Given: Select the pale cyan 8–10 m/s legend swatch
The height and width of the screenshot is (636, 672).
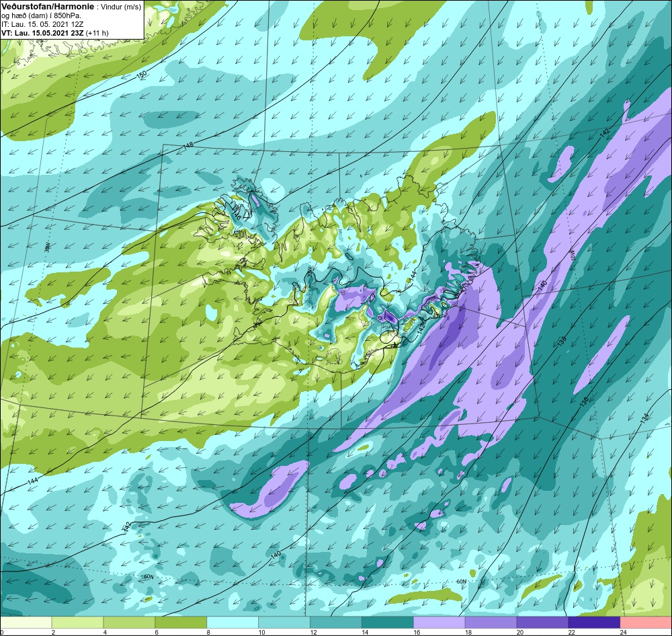Looking at the screenshot, I should pos(233,622).
